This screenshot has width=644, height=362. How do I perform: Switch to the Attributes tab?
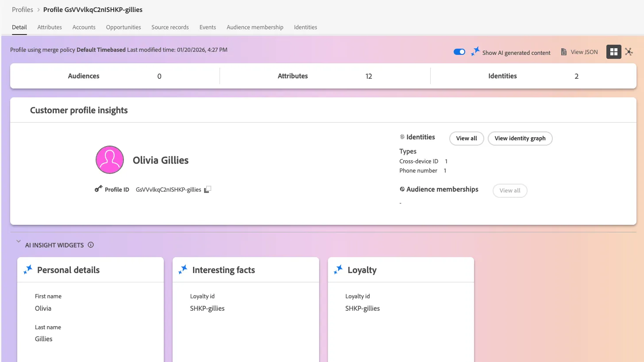[x=50, y=27]
